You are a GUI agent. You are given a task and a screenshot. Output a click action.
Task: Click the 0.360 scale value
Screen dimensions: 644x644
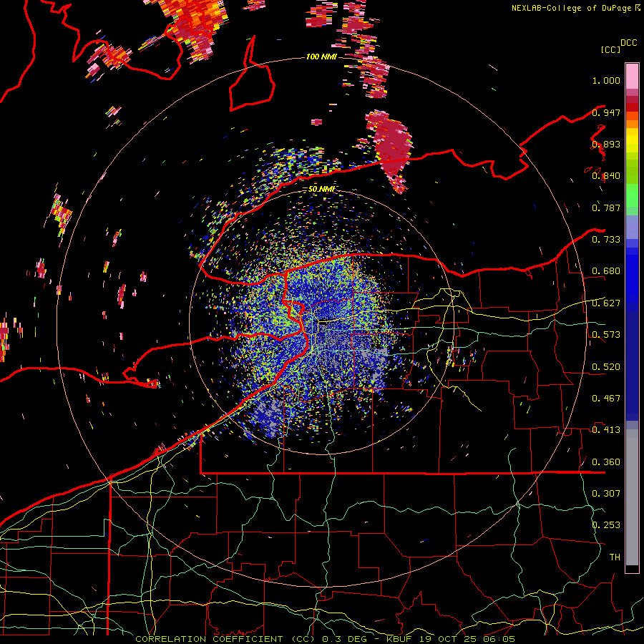[606, 462]
